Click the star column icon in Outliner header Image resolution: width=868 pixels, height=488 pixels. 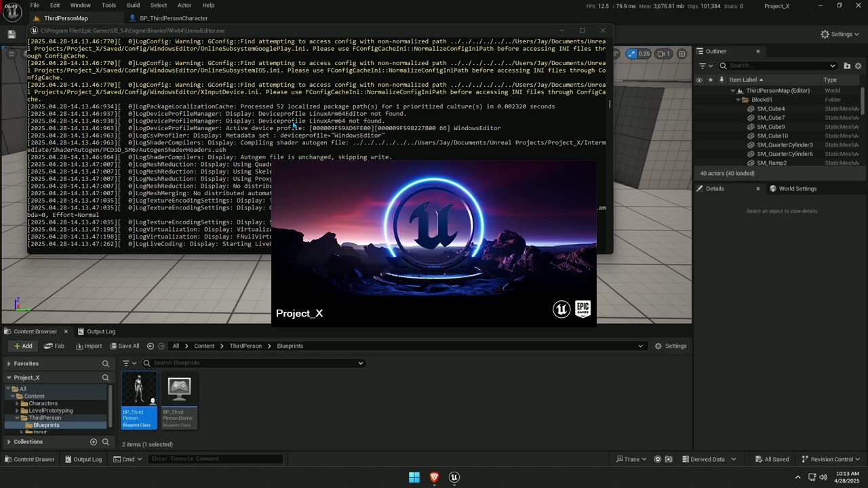point(711,80)
